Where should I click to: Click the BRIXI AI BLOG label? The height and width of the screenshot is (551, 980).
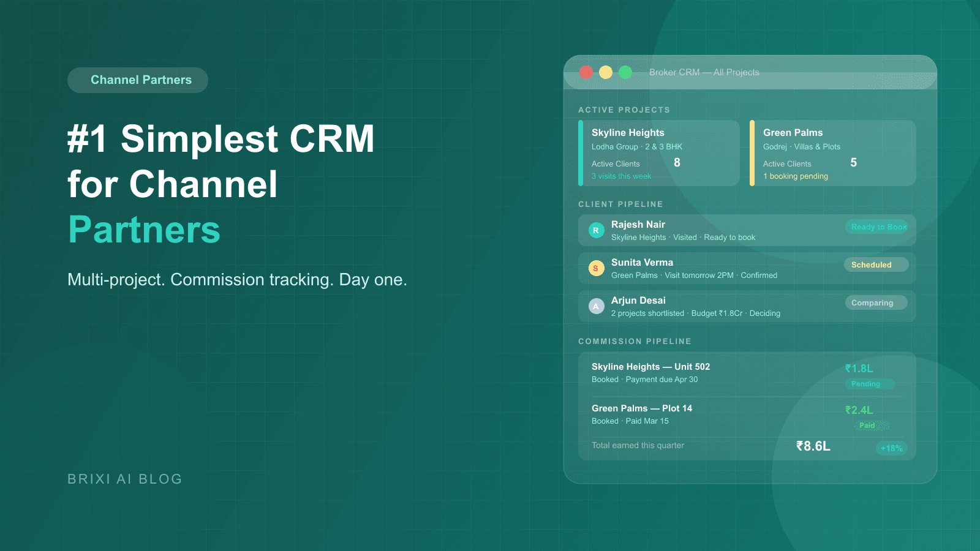pos(125,479)
